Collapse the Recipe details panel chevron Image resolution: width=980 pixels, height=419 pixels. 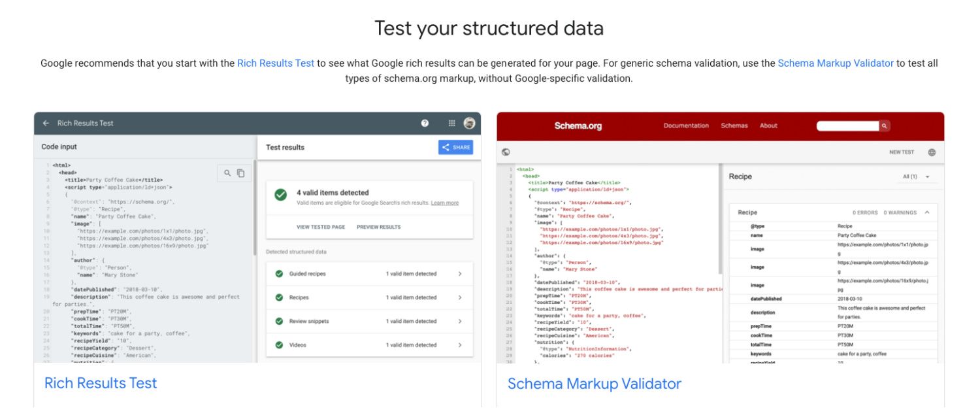pyautogui.click(x=926, y=212)
